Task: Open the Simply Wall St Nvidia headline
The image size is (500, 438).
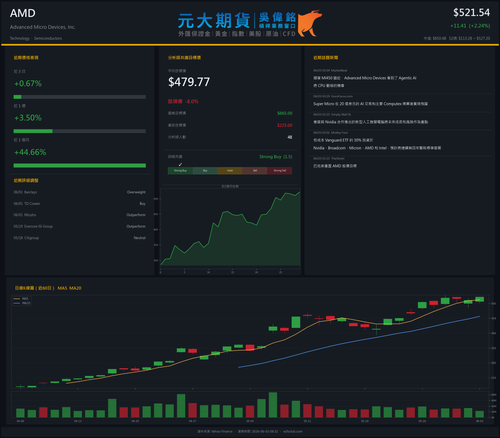Action: [x=370, y=122]
